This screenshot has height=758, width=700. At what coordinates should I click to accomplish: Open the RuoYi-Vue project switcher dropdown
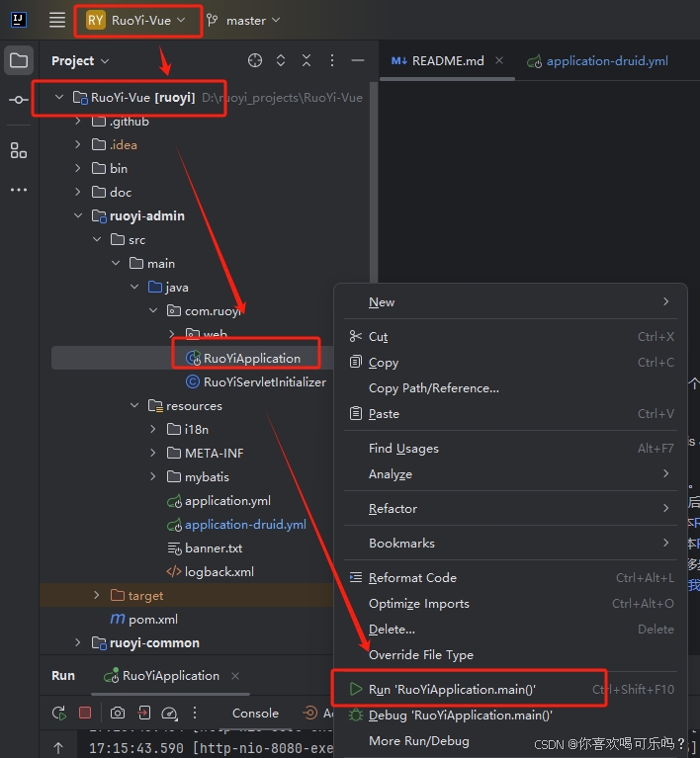point(135,21)
